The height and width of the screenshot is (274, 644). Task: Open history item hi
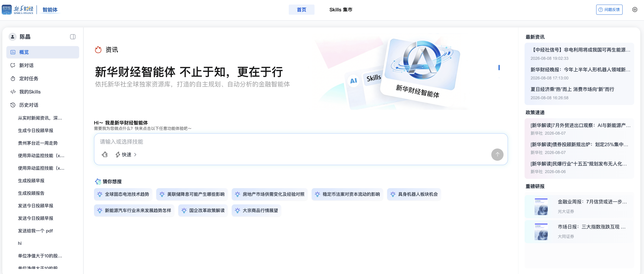click(x=20, y=243)
